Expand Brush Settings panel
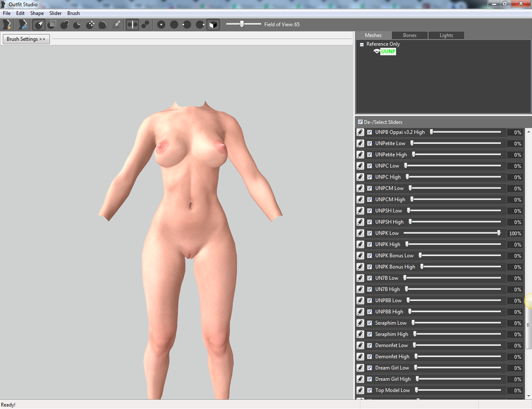The width and height of the screenshot is (532, 409). coord(26,39)
